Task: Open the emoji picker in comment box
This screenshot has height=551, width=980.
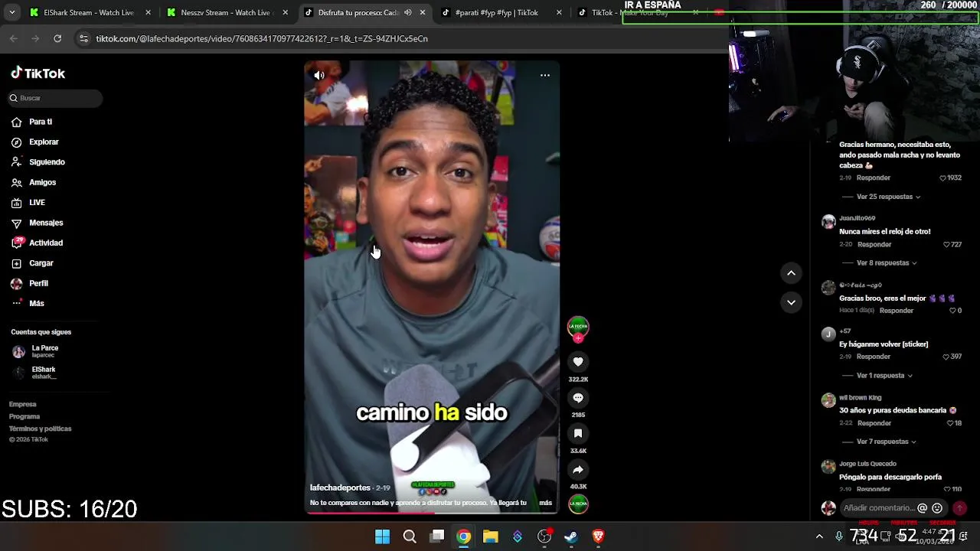Action: pyautogui.click(x=937, y=508)
